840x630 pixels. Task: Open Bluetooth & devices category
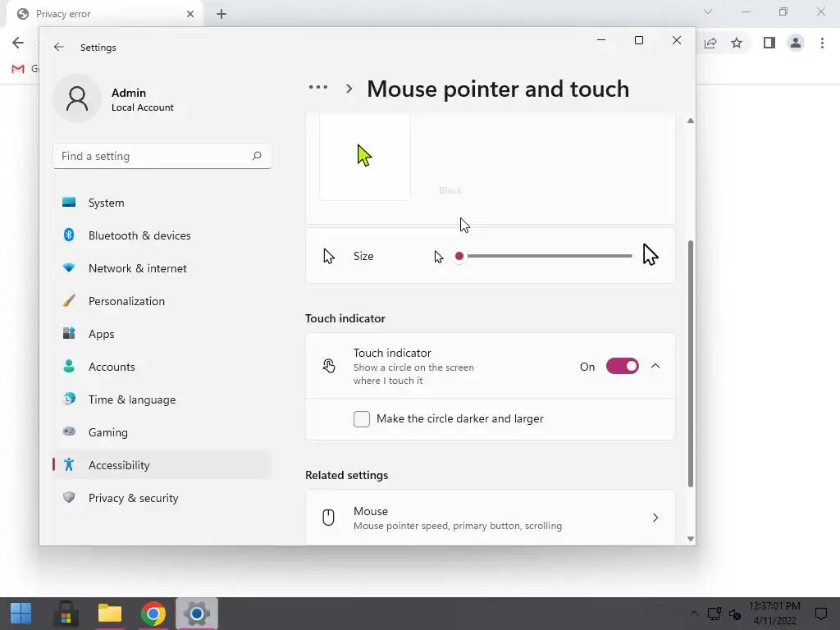162,235
